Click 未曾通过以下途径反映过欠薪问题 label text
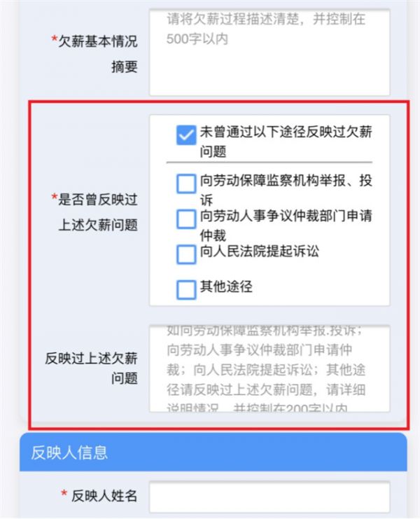Screen dimensions: 420x519 [286, 141]
